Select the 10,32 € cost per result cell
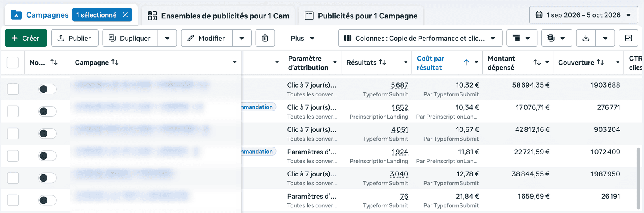Viewport: 644px width, 213px height. click(x=467, y=85)
